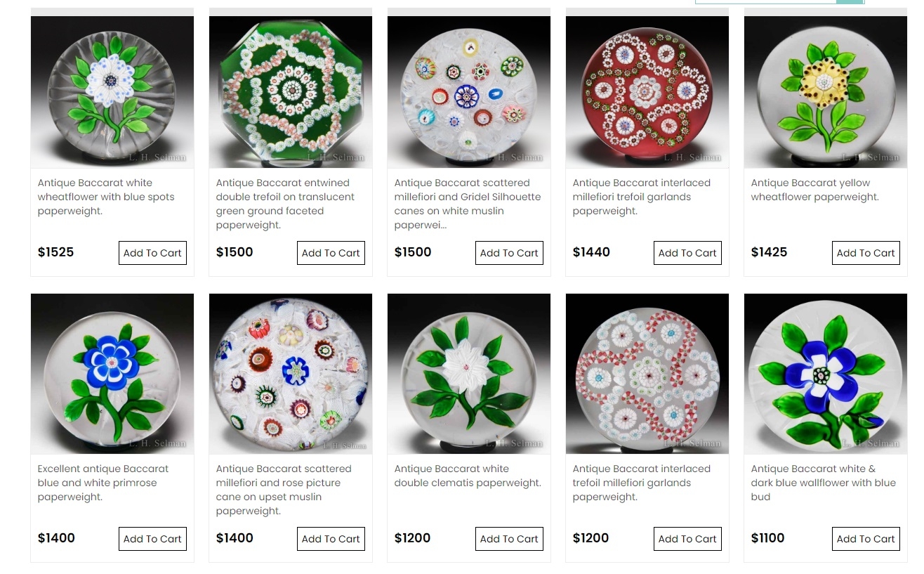Click the search field at the top edge
Image resolution: width=924 pixels, height=574 pixels.
tap(766, 2)
